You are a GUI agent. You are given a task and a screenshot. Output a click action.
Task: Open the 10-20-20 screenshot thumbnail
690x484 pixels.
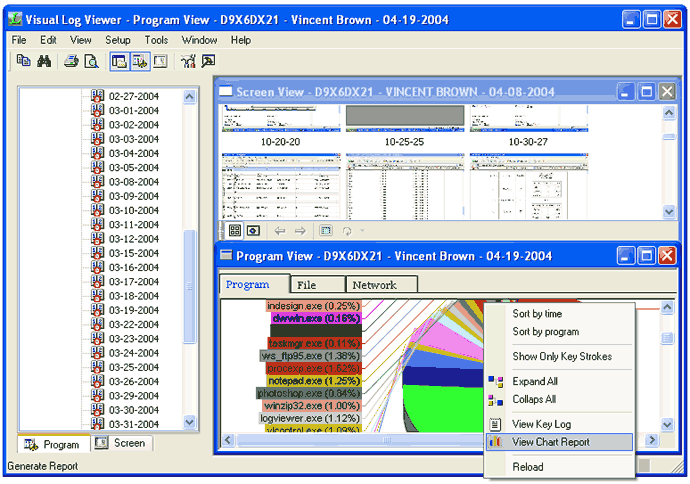coord(281,118)
